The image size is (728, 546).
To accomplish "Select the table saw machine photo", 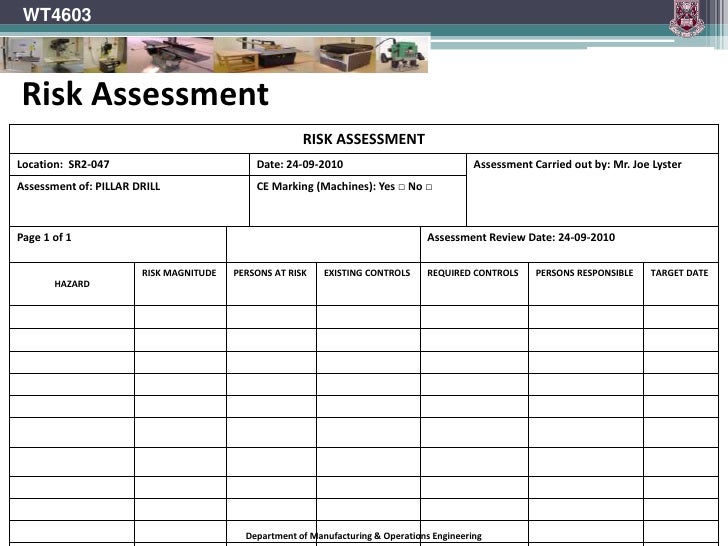I will (x=264, y=55).
